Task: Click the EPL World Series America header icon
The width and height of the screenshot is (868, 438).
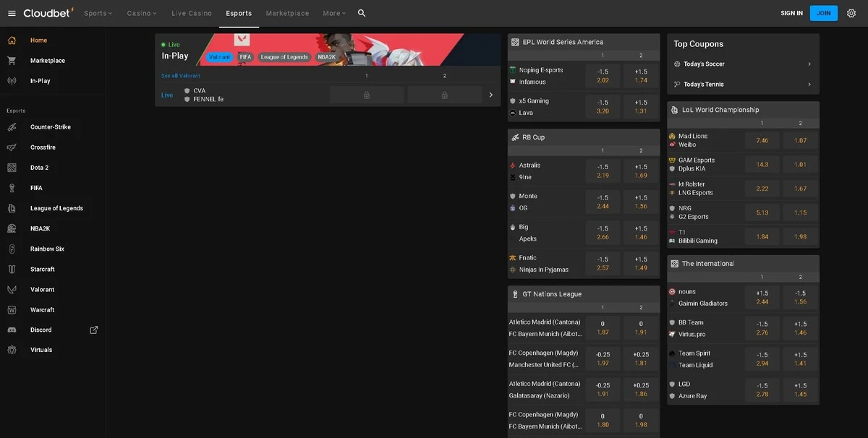Action: 515,42
